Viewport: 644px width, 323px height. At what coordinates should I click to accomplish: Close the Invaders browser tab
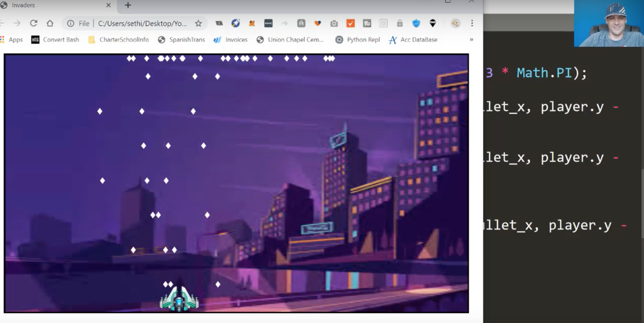[x=108, y=5]
